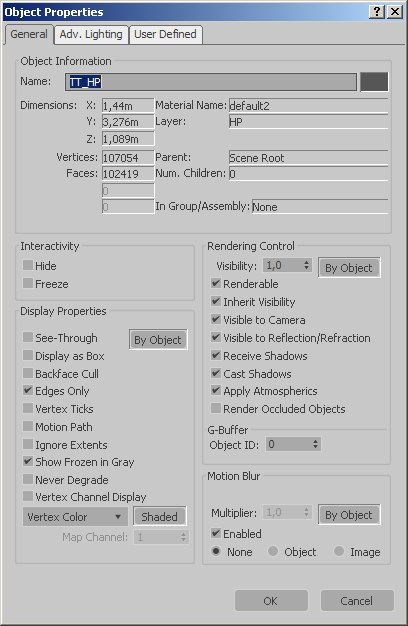Enable the Hide checkbox
The image size is (408, 626).
(28, 265)
